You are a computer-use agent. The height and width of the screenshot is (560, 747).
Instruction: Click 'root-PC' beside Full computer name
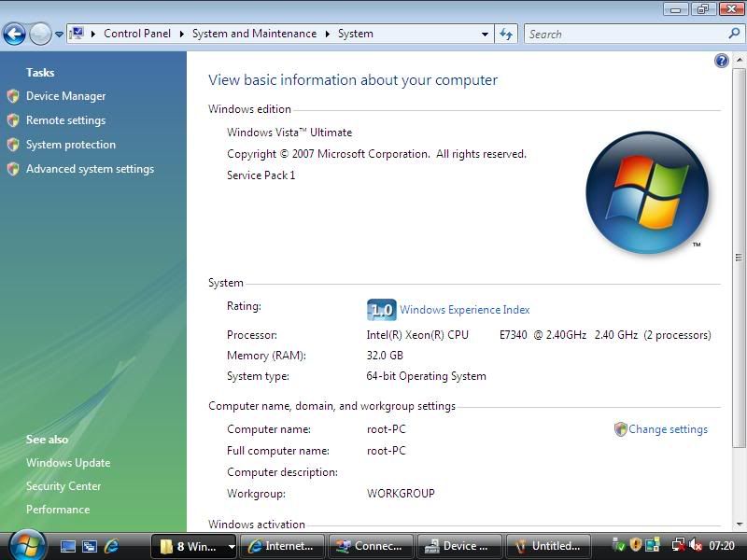click(386, 451)
